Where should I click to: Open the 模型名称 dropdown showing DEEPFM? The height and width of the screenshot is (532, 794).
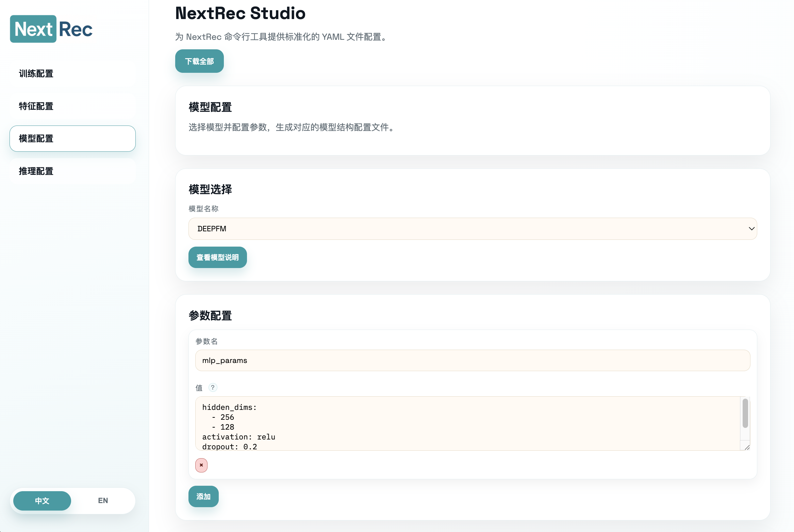click(472, 229)
